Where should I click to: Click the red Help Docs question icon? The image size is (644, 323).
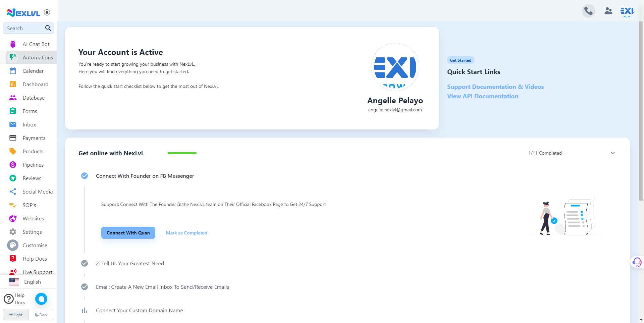pos(13,259)
